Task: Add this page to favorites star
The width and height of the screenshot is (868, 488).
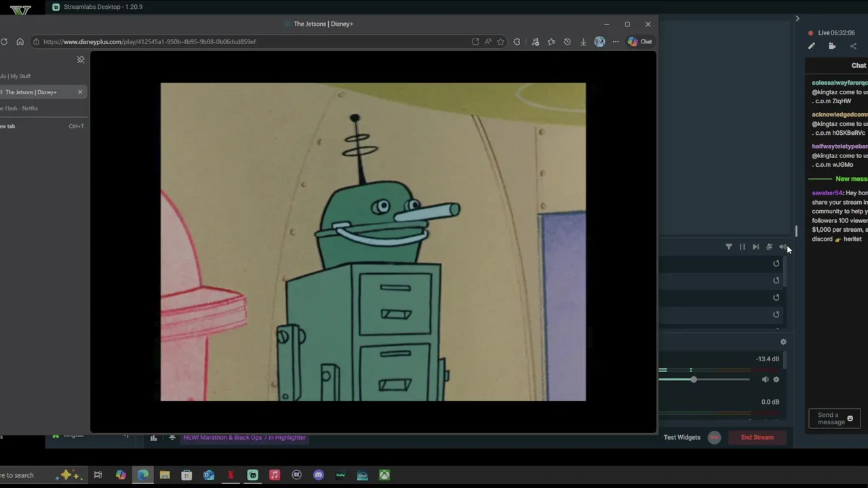Action: pos(500,42)
